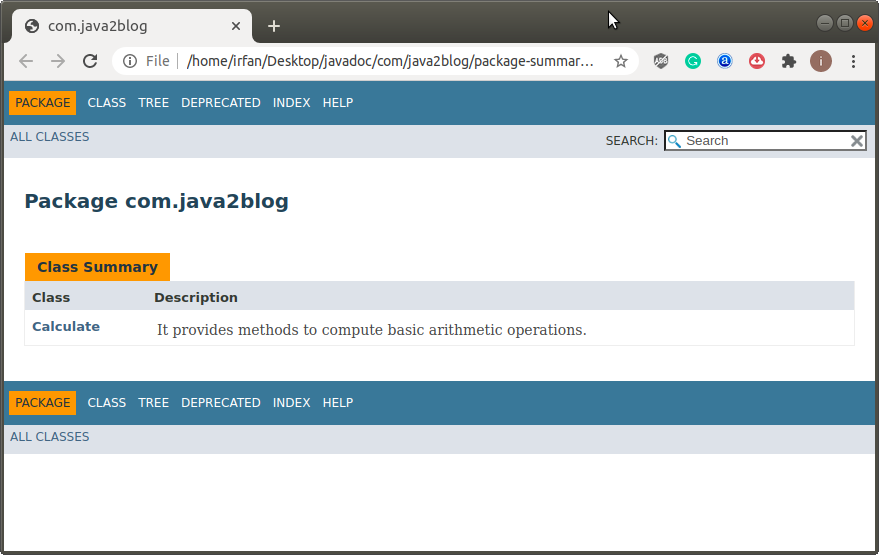Click the red download extension icon
879x555 pixels.
757,61
